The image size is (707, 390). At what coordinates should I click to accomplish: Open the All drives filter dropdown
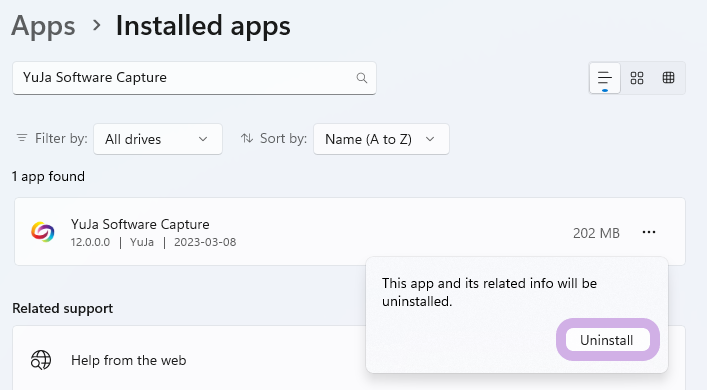tap(158, 139)
